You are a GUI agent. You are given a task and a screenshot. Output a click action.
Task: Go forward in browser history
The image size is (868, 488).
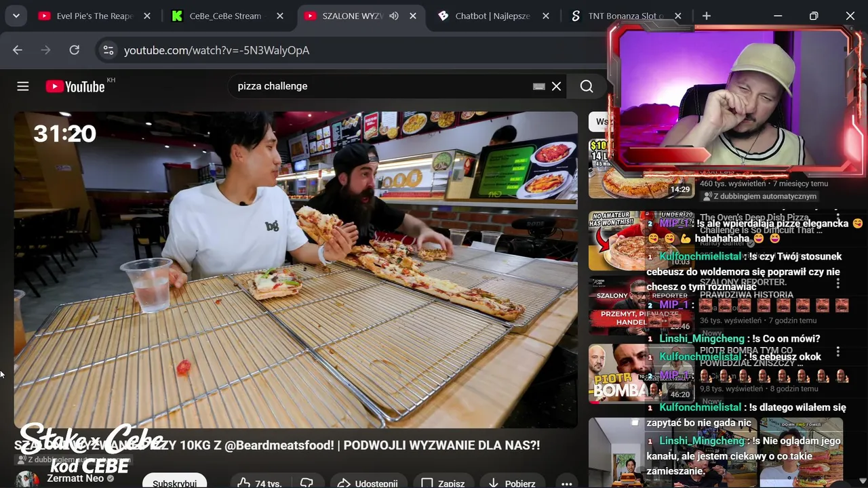[46, 50]
